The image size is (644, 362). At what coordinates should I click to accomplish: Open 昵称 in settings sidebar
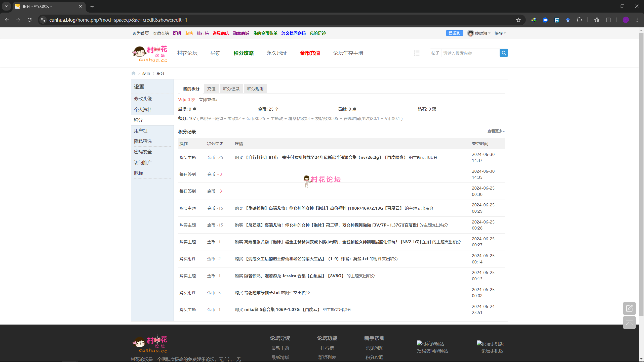coord(138,173)
